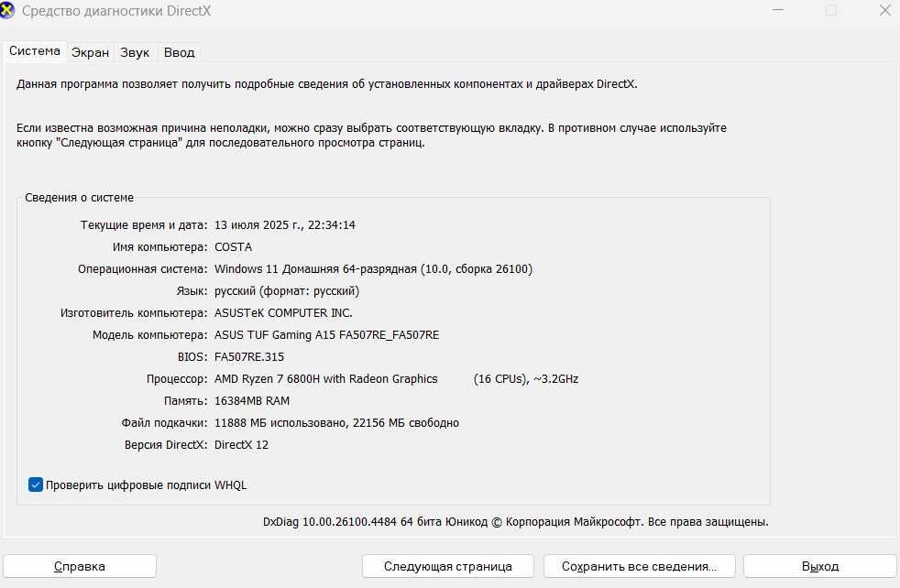Open the Экран tab
900x588 pixels.
click(90, 52)
